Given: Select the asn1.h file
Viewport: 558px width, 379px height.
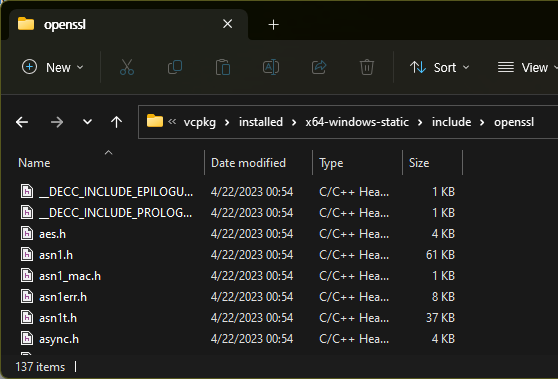Looking at the screenshot, I should pos(56,255).
